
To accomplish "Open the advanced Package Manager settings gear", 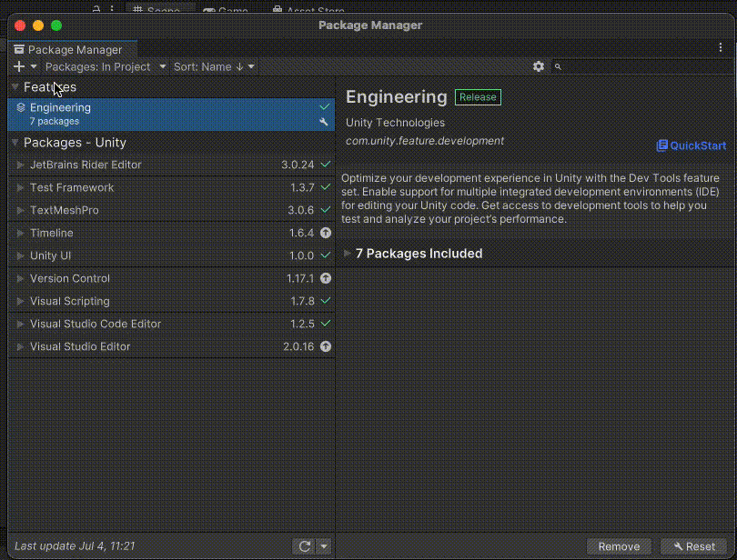I will click(x=539, y=66).
